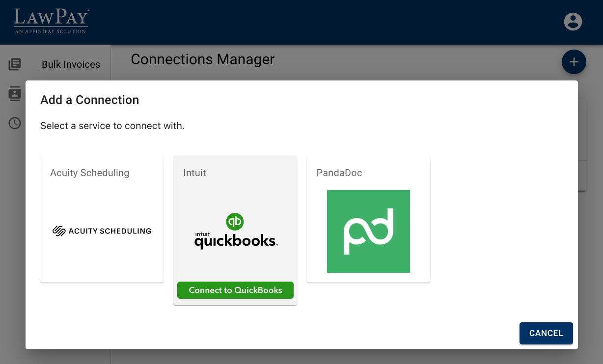Click the Intuit quickbooks wordmark

click(236, 240)
